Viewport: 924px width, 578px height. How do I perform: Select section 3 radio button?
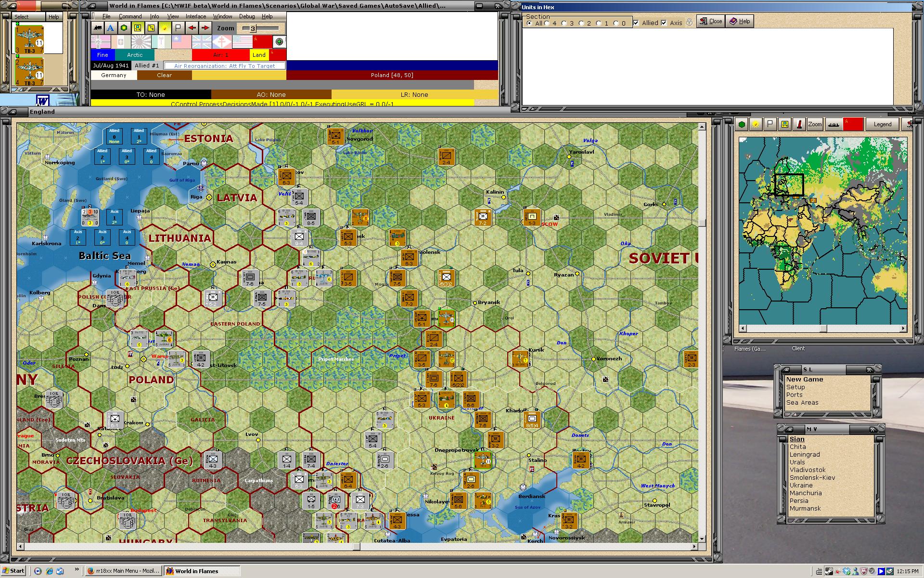pos(564,23)
